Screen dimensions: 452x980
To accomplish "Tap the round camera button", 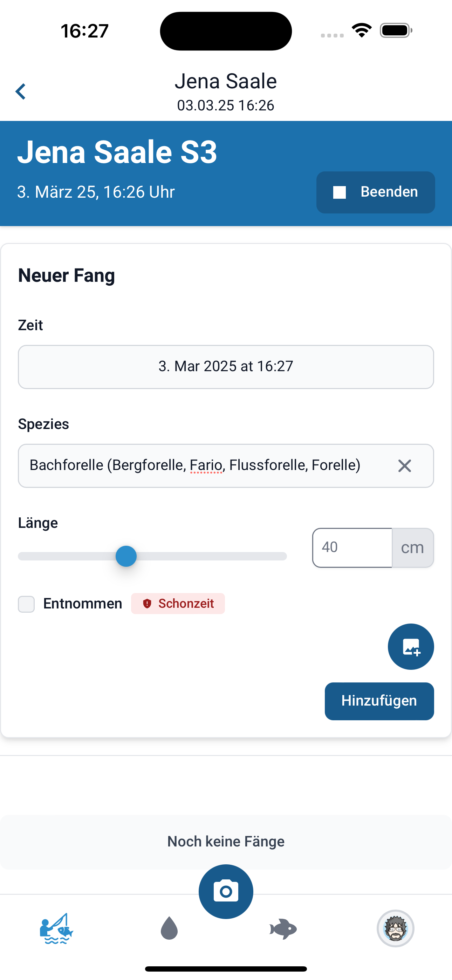I will (x=226, y=891).
